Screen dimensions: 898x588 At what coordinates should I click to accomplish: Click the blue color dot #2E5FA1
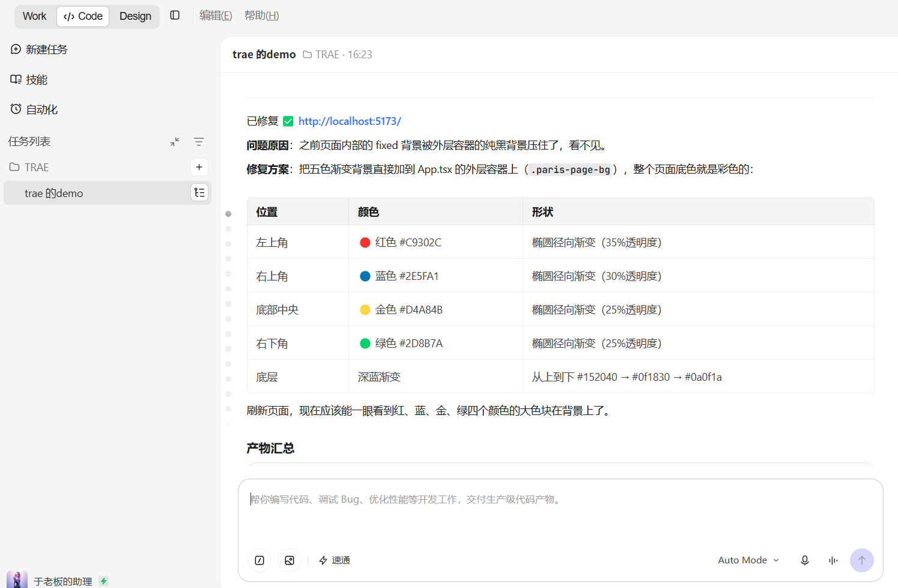pyautogui.click(x=365, y=276)
